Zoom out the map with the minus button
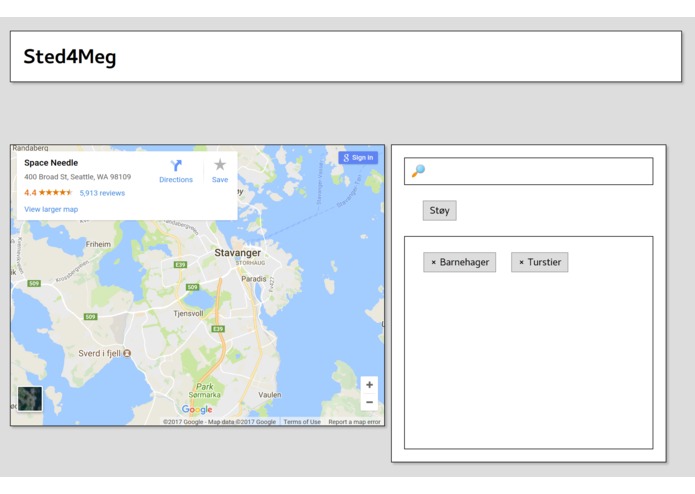The image size is (695, 494). [x=369, y=402]
